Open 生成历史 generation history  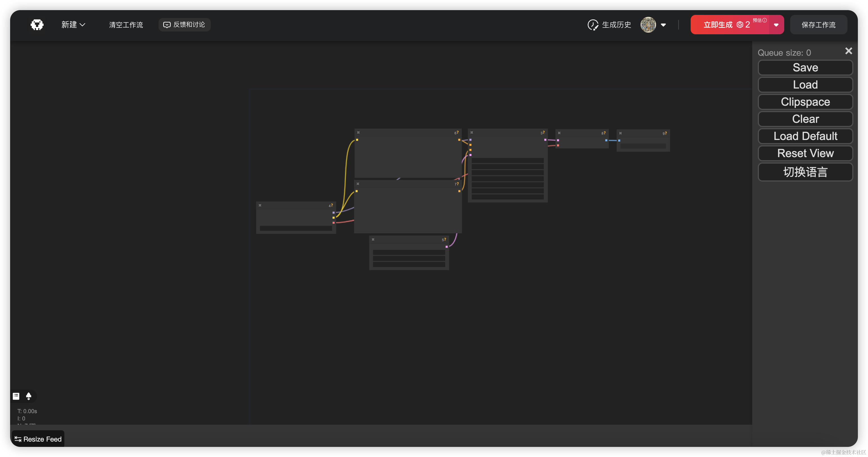coord(609,25)
